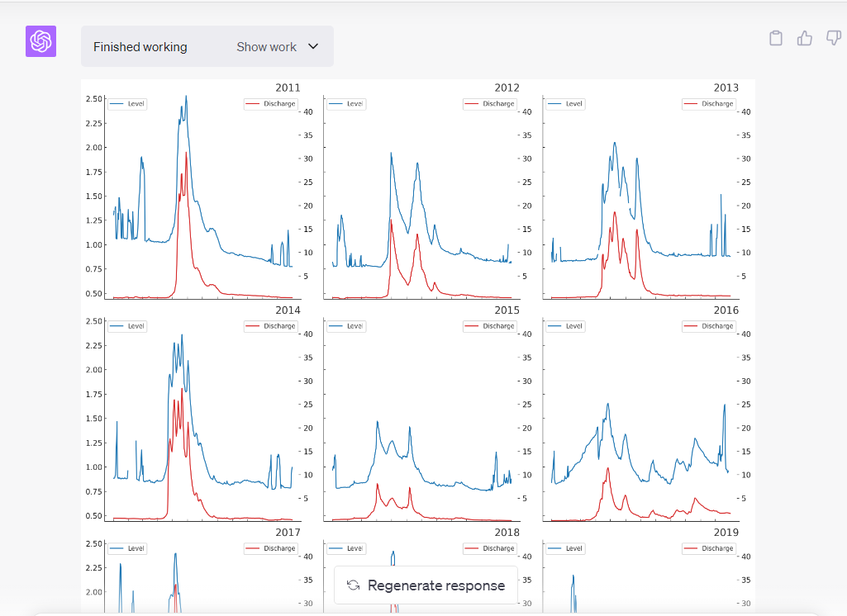This screenshot has width=847, height=616.
Task: Click the Finished working status label
Action: tap(140, 47)
